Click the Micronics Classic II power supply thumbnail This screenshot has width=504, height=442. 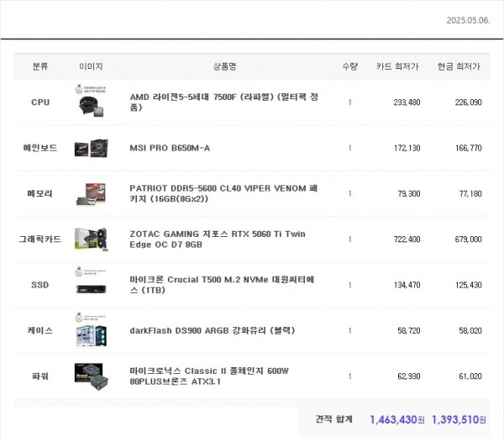coord(91,375)
